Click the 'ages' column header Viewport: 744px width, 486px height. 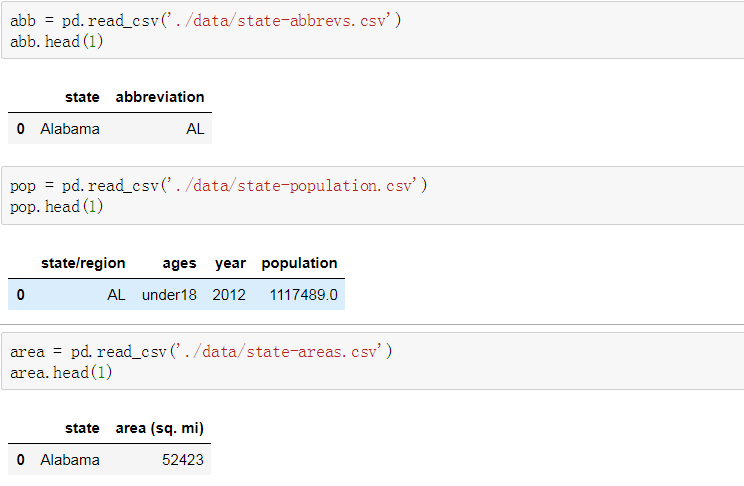tap(179, 263)
